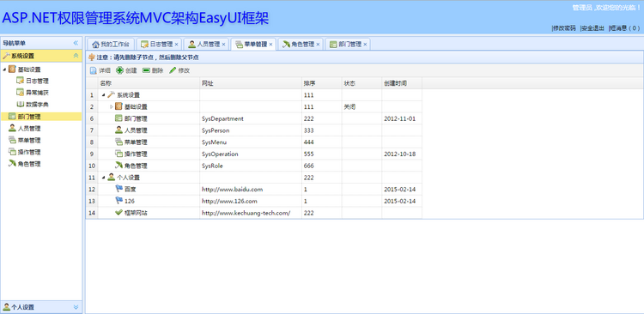The width and height of the screenshot is (644, 314).
Task: Click the green 创建 create button
Action: 126,70
